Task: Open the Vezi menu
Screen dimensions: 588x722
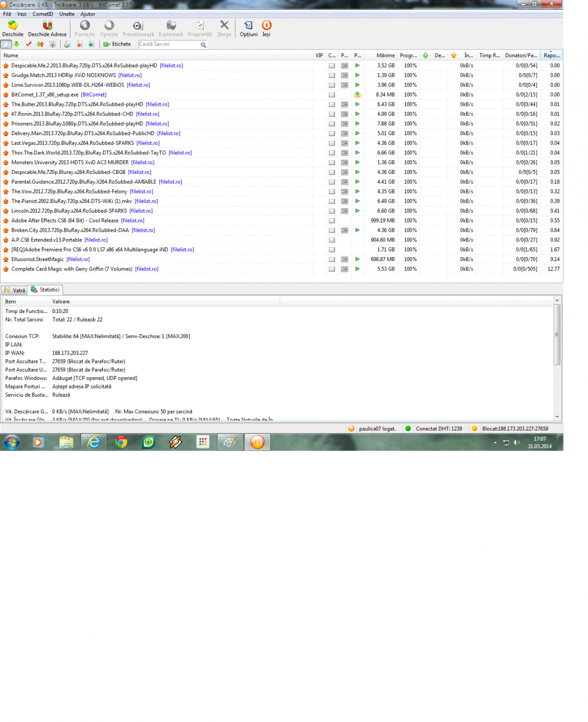Action: (22, 14)
